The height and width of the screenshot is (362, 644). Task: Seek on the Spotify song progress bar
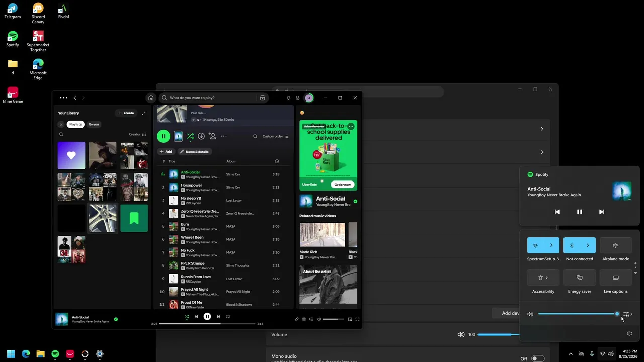[207, 324]
